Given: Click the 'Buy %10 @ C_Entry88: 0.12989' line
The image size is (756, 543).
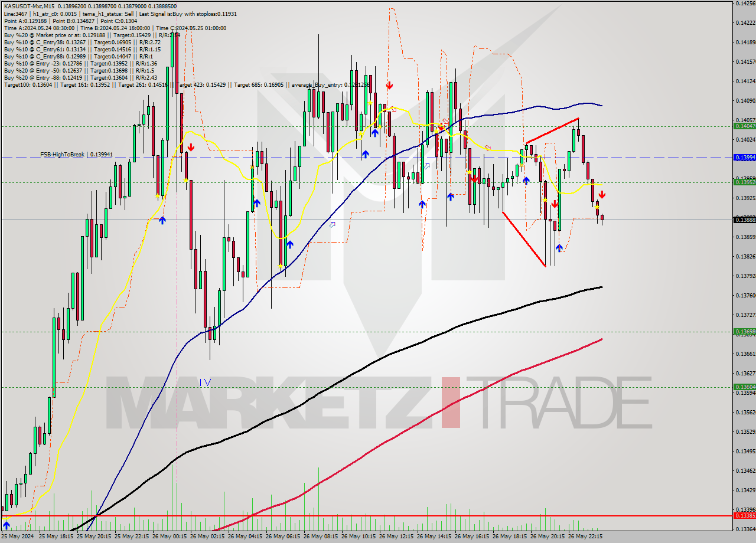Looking at the screenshot, I should pyautogui.click(x=79, y=57).
